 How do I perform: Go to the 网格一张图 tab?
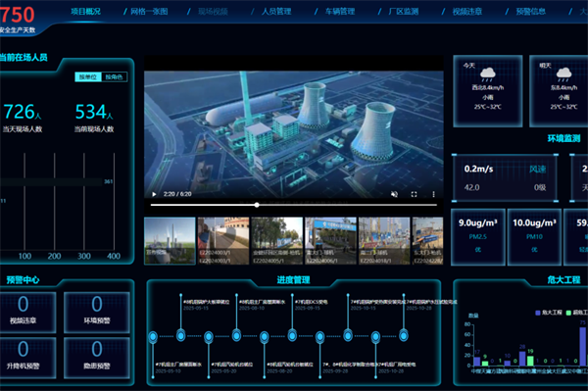coord(149,11)
